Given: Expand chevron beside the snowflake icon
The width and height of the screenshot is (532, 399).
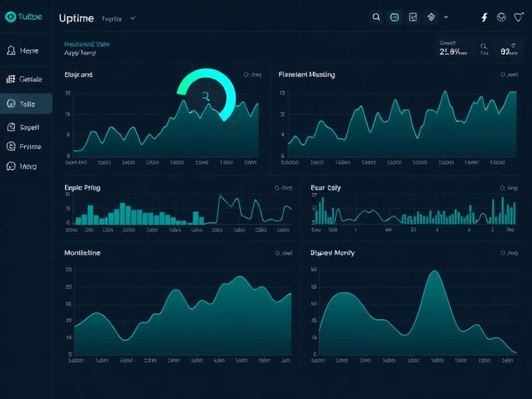Looking at the screenshot, I should coord(446,17).
